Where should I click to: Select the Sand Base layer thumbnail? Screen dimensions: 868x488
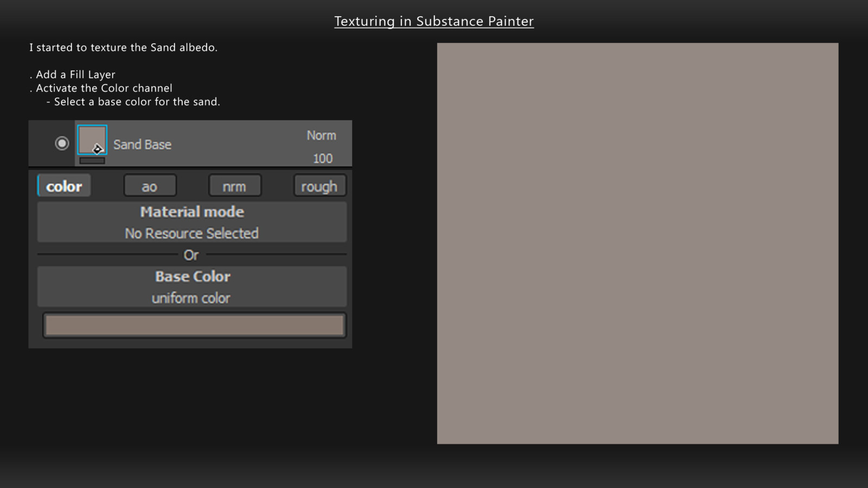92,140
